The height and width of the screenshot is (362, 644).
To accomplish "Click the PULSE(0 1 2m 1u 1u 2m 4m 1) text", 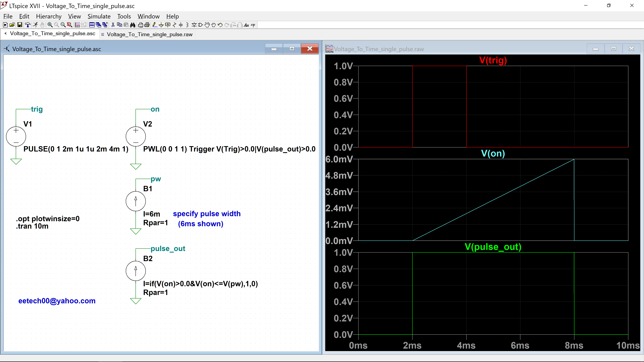I will (x=76, y=149).
